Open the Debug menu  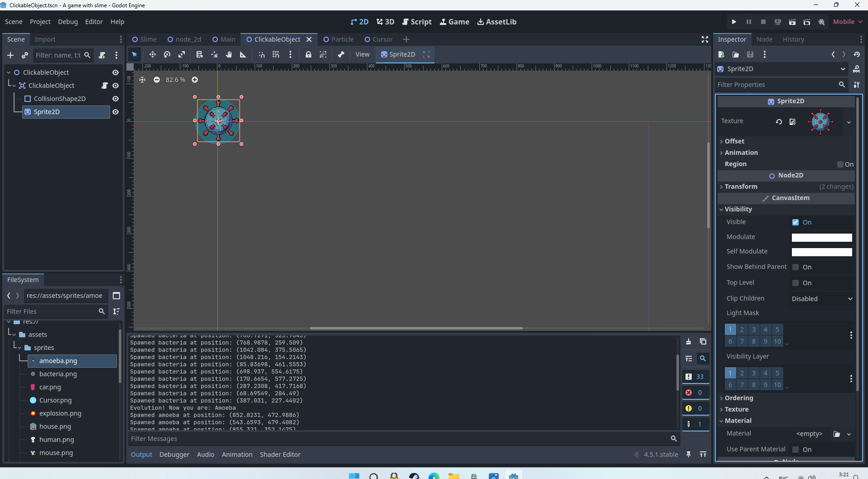pyautogui.click(x=68, y=22)
